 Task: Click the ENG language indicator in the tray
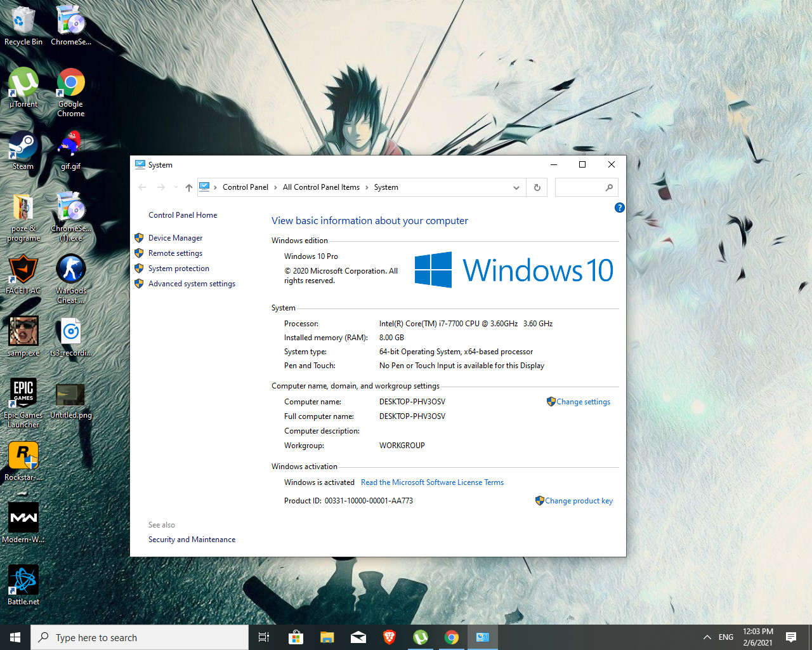click(726, 637)
